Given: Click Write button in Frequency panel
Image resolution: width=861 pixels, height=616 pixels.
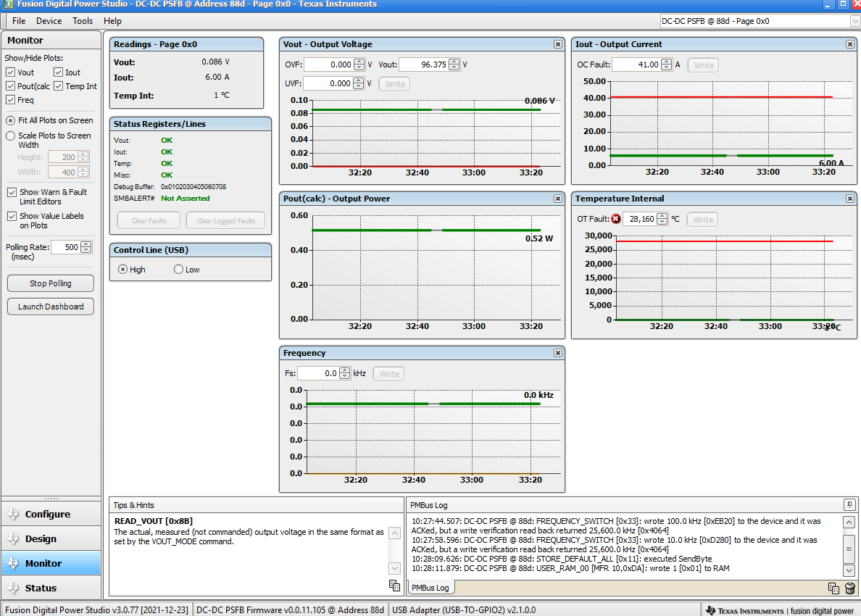Looking at the screenshot, I should point(389,374).
